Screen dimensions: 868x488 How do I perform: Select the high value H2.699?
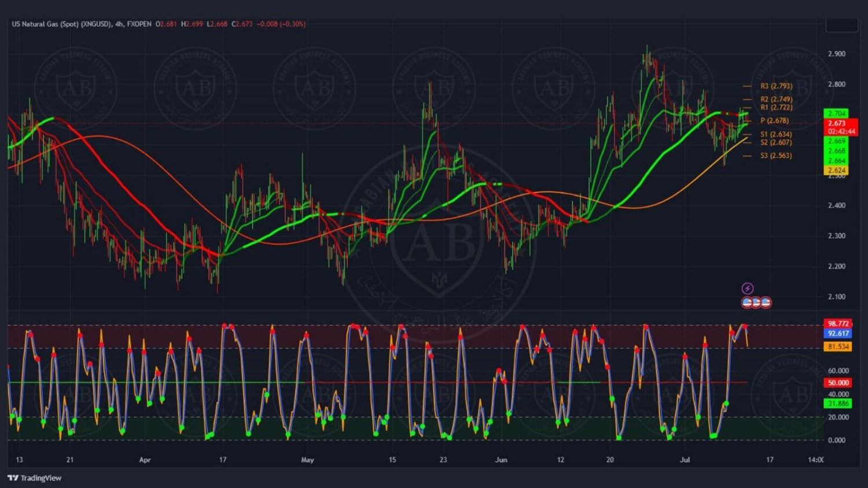[x=192, y=24]
